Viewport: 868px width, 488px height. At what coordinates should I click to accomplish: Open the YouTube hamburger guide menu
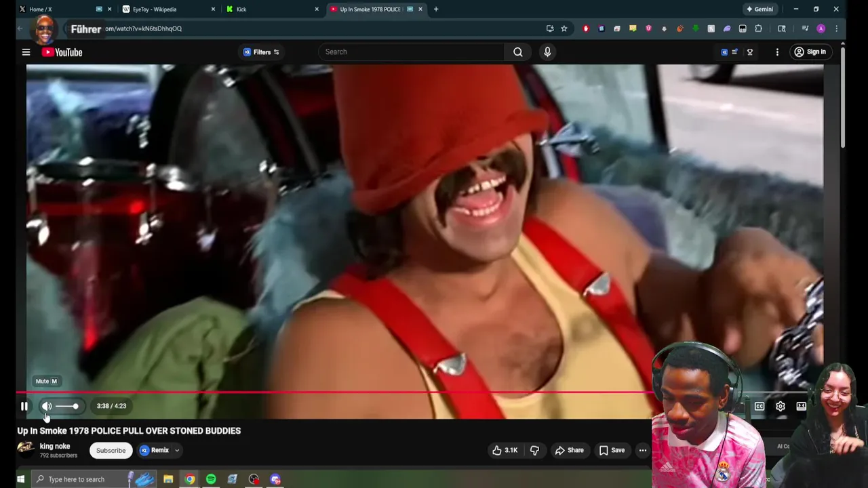point(26,52)
